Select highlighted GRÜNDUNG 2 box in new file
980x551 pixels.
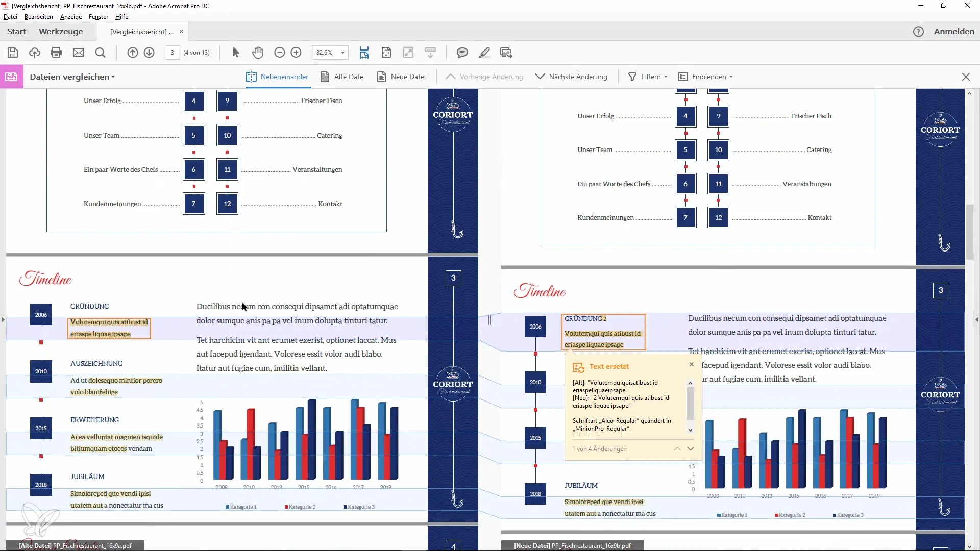pos(604,332)
